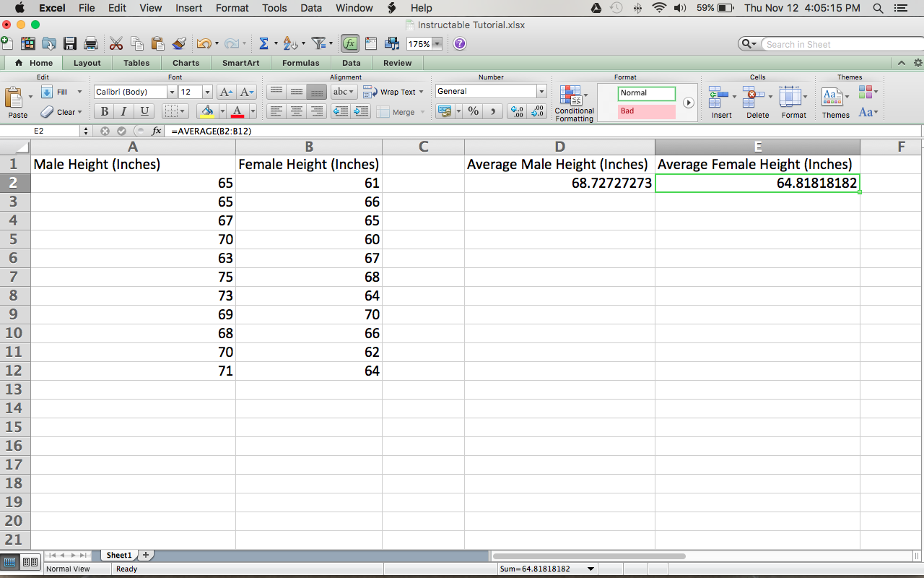Decrease the font size
Screen dimensions: 924x578
pyautogui.click(x=247, y=92)
